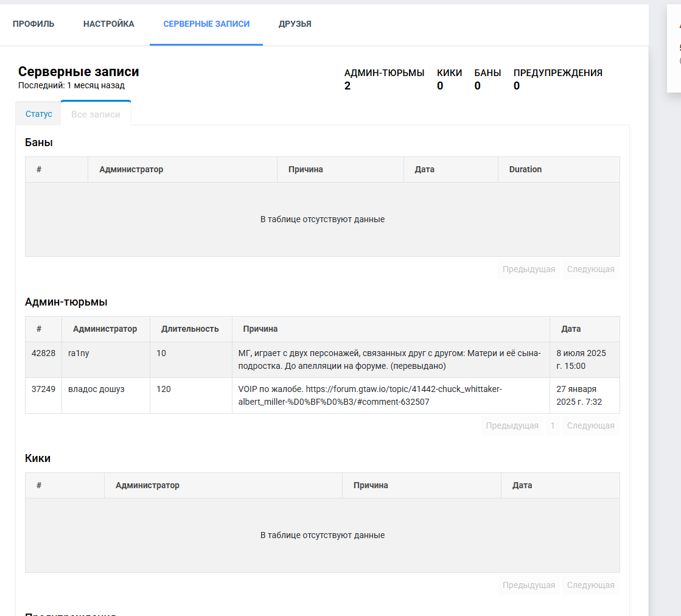Click Предыдущая under the Кики table
Screen dimensions: 681x616
pyautogui.click(x=529, y=585)
